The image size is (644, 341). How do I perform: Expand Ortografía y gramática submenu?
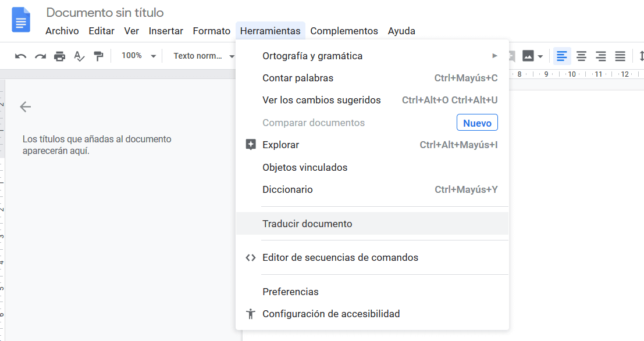[x=372, y=56]
